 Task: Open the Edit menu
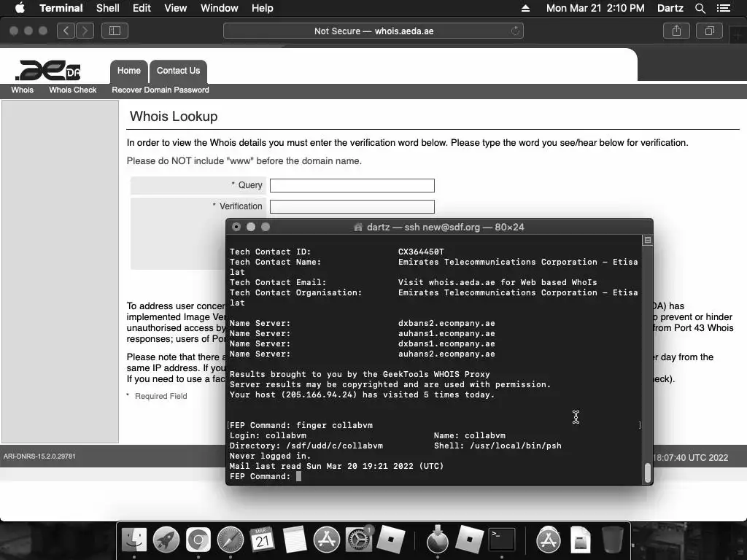(142, 8)
